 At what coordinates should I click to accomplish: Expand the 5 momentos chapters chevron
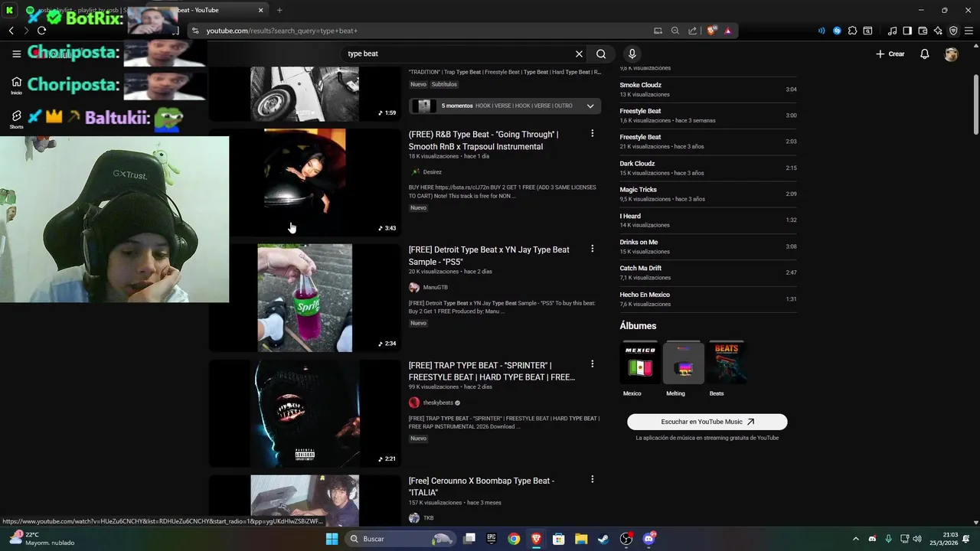tap(590, 106)
